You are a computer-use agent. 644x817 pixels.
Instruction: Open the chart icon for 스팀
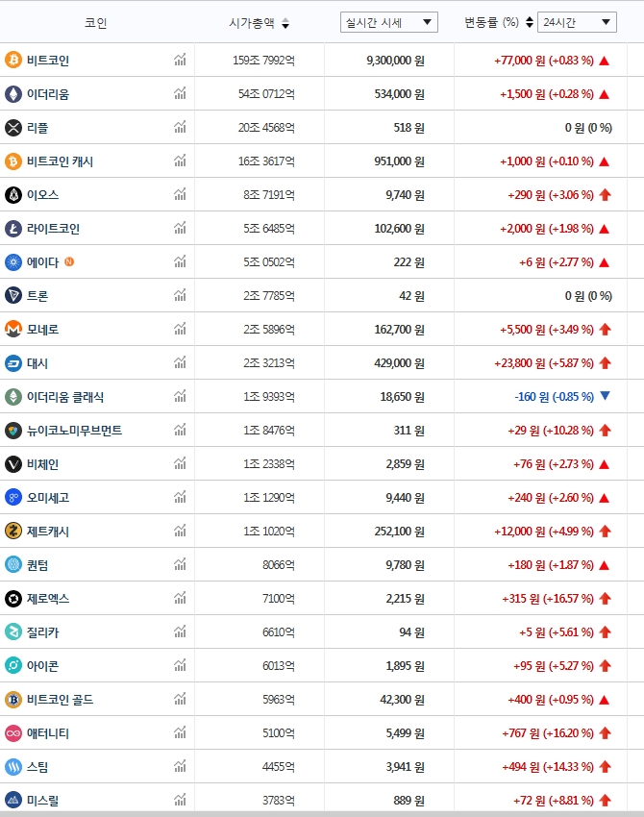(180, 767)
